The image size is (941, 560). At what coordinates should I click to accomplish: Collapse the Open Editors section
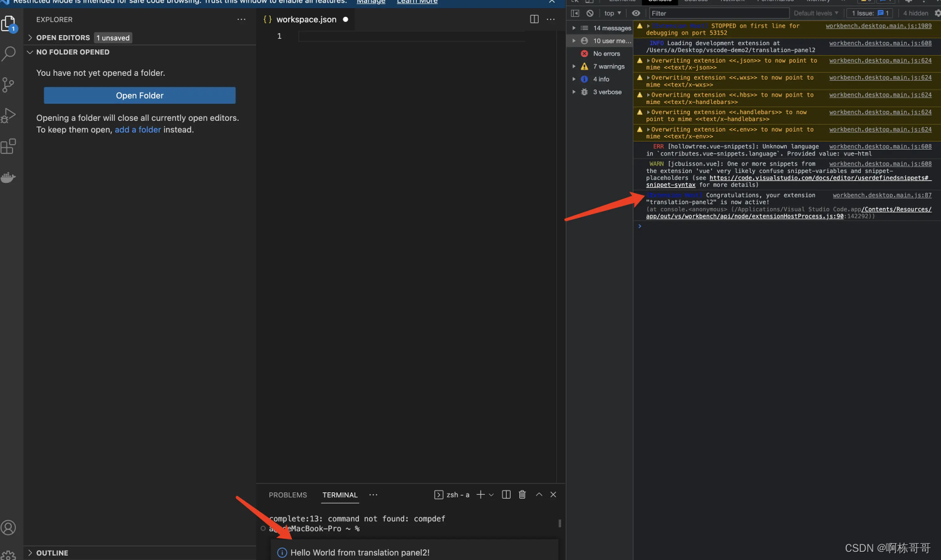(x=30, y=38)
